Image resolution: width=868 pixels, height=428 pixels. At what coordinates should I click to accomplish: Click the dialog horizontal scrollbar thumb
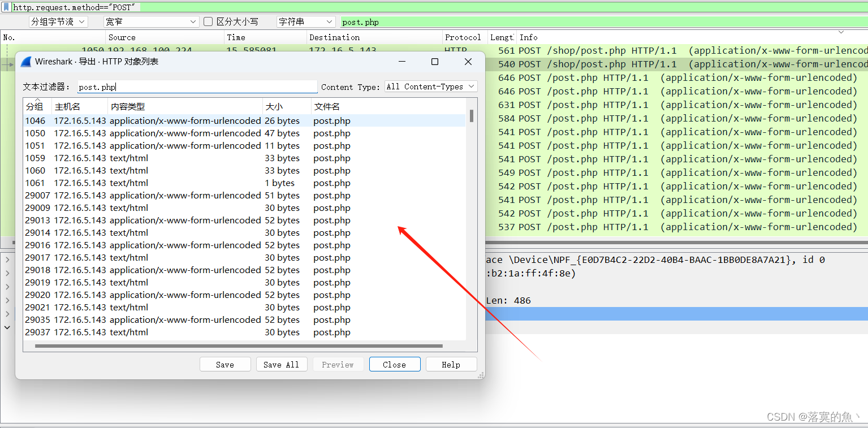239,346
